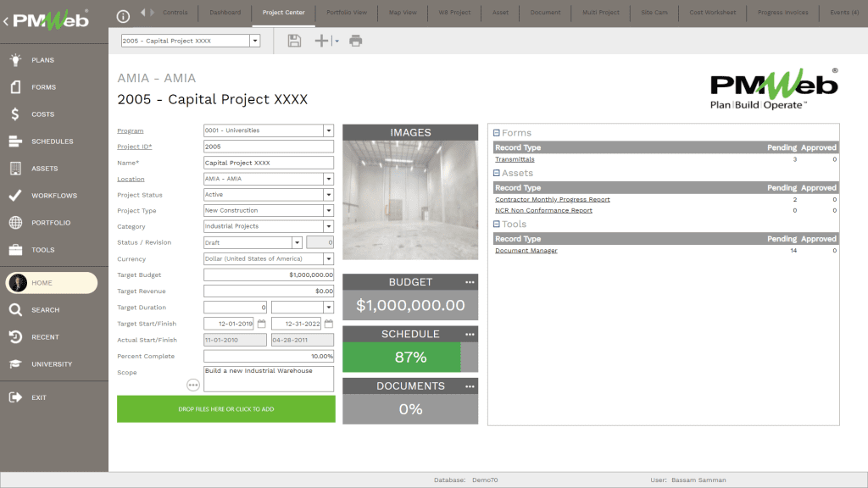Screen dimensions: 868x488
Task: Collapse the Forms section
Action: [x=497, y=133]
